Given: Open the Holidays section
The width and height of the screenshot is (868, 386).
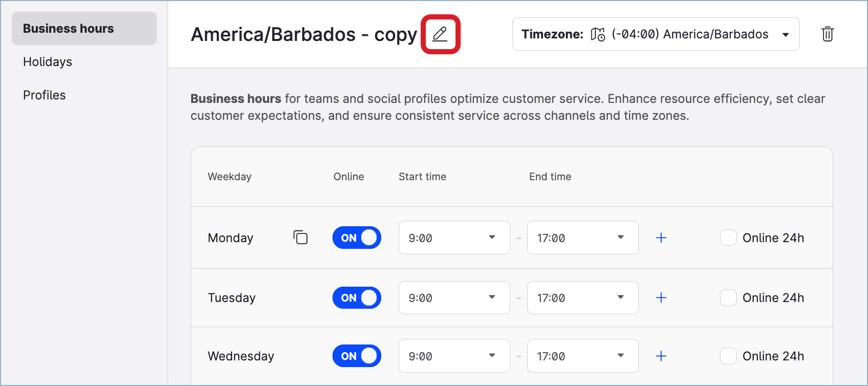Looking at the screenshot, I should pyautogui.click(x=48, y=62).
